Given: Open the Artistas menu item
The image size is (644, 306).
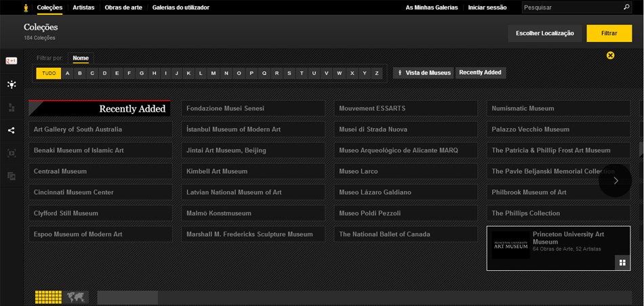Looking at the screenshot, I should [83, 7].
